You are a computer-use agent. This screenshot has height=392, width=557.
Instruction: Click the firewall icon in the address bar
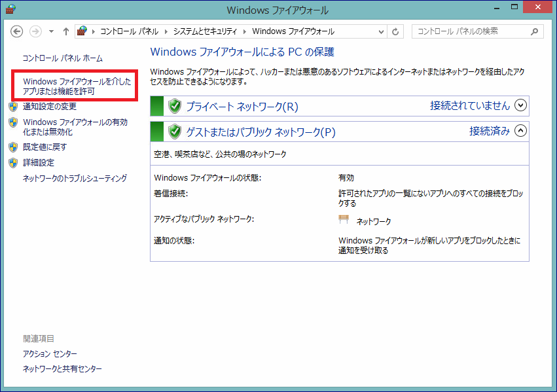pos(82,31)
